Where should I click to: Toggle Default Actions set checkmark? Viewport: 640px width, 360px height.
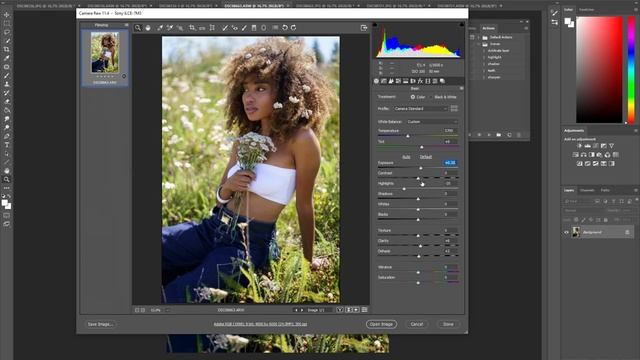point(472,37)
